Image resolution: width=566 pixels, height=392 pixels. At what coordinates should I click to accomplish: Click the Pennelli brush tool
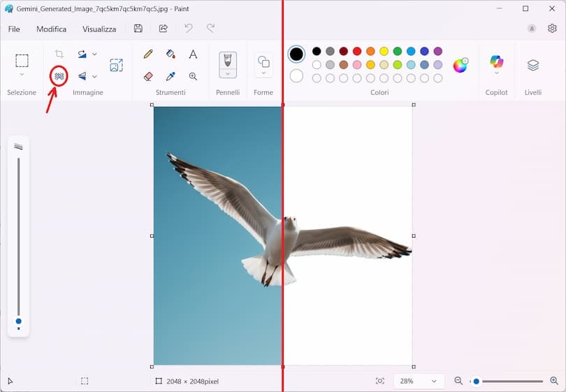coord(228,60)
